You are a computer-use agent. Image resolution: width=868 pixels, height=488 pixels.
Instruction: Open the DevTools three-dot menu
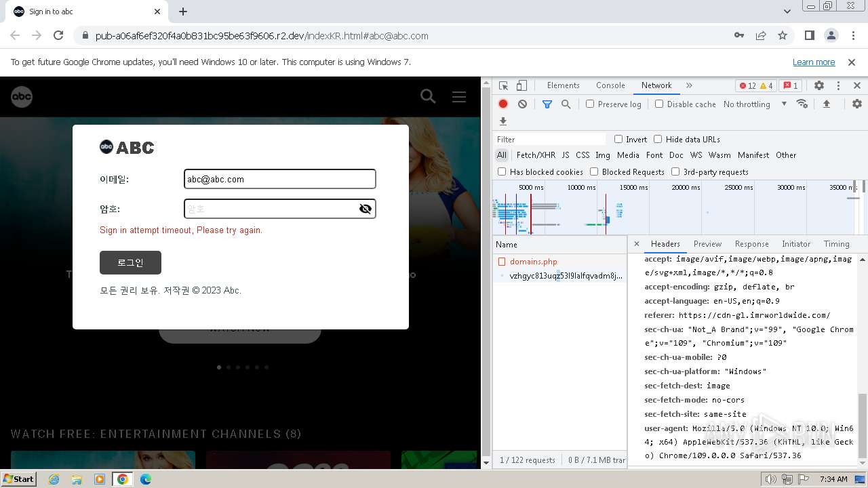838,85
